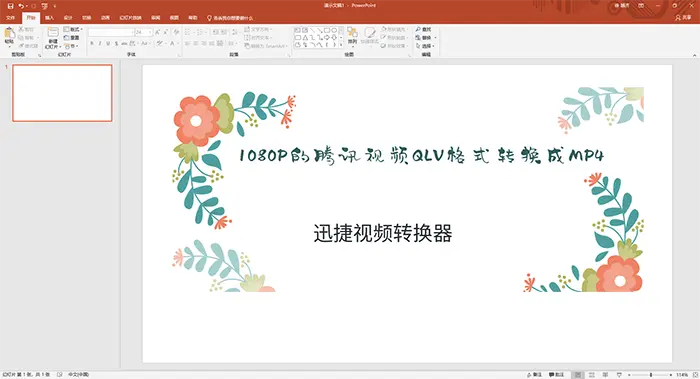700x379 pixels.
Task: Select the triangle shape in gallery
Action: 305,37
